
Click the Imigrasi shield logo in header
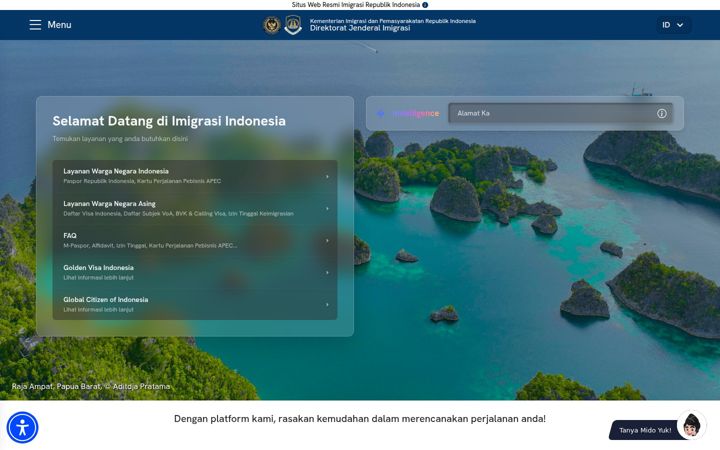pos(293,25)
